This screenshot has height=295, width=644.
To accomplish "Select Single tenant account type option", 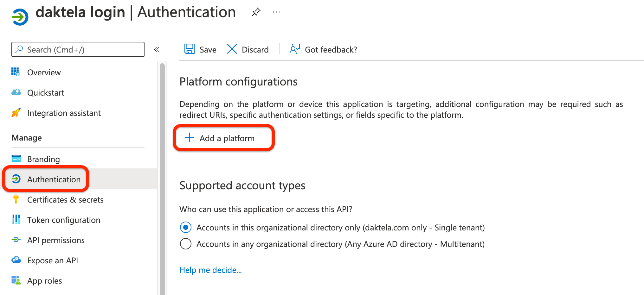I will pyautogui.click(x=185, y=227).
